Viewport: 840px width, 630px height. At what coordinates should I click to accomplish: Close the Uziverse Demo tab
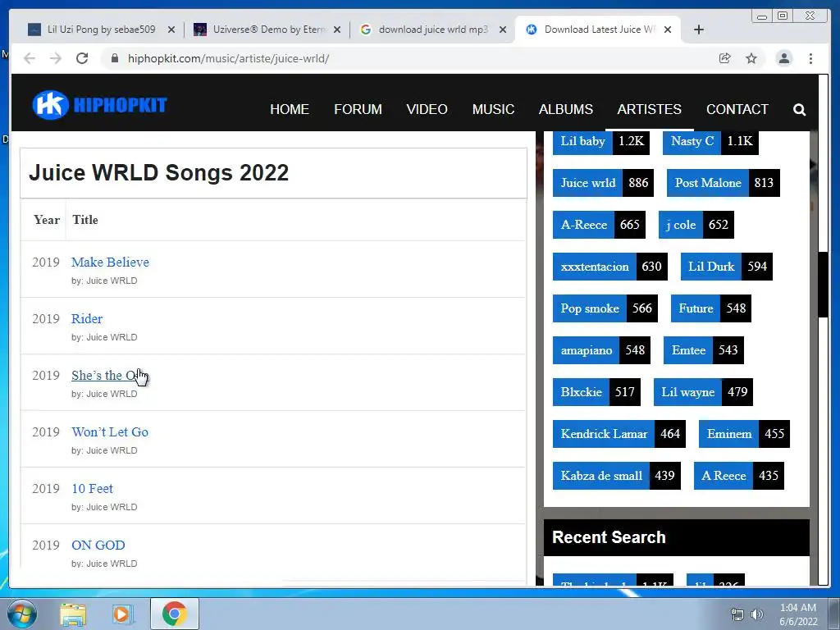tap(337, 30)
